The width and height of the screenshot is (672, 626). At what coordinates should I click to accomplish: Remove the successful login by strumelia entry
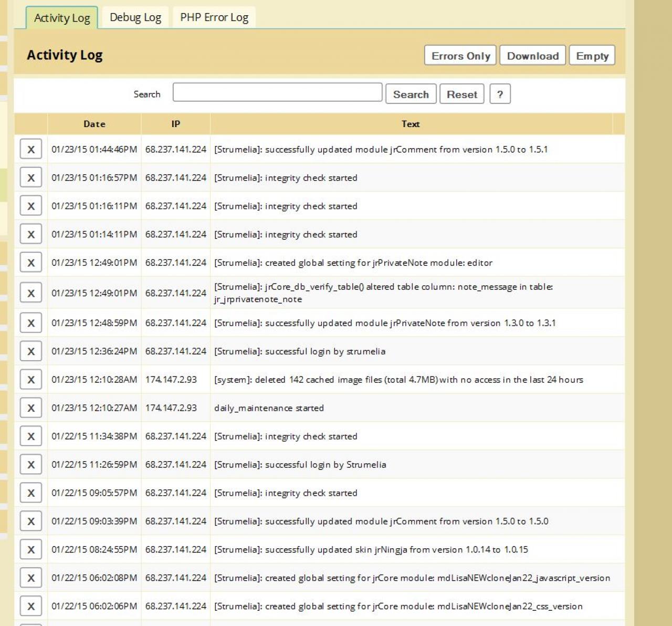[x=31, y=351]
